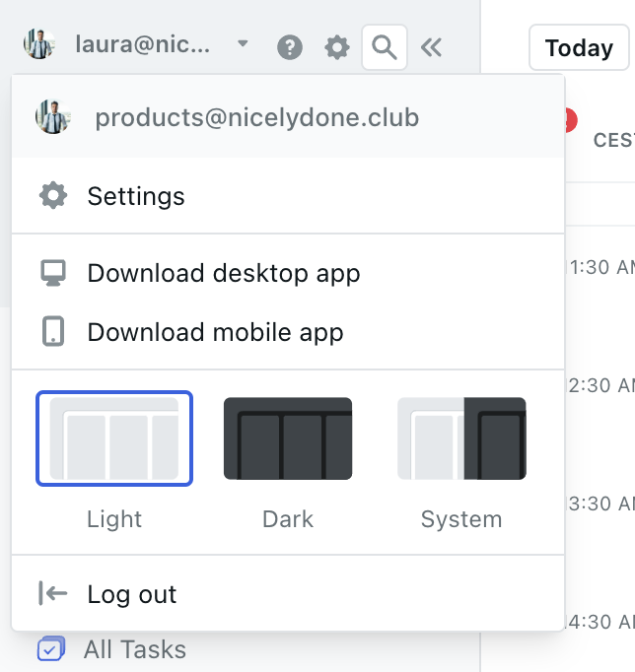Switch to the Dark theme
The width and height of the screenshot is (635, 672).
point(288,438)
